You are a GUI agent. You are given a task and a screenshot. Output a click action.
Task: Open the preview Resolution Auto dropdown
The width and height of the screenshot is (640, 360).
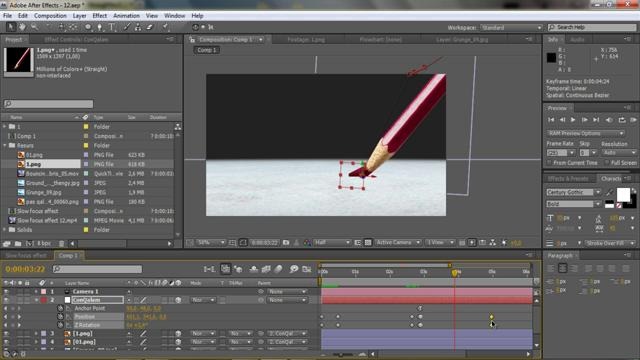coord(618,153)
